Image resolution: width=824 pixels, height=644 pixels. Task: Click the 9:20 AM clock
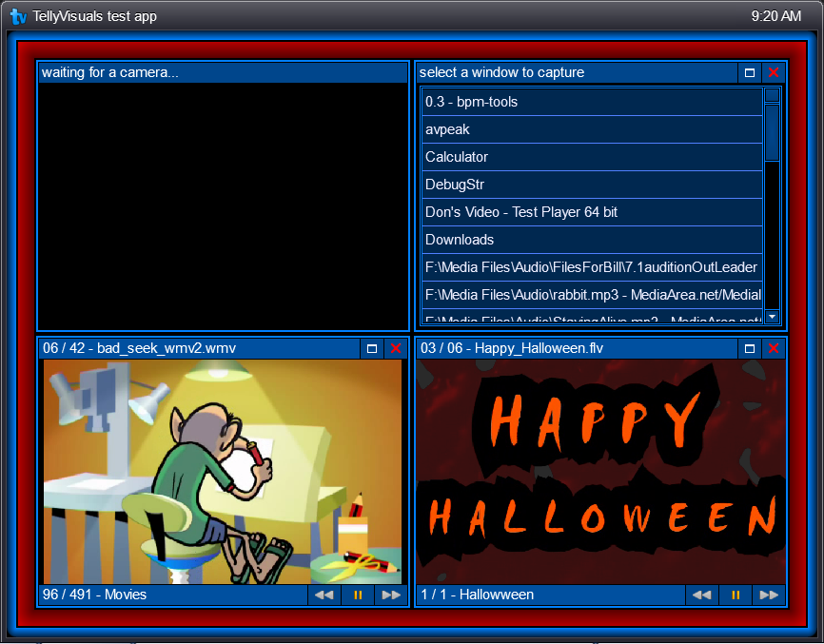pyautogui.click(x=776, y=16)
